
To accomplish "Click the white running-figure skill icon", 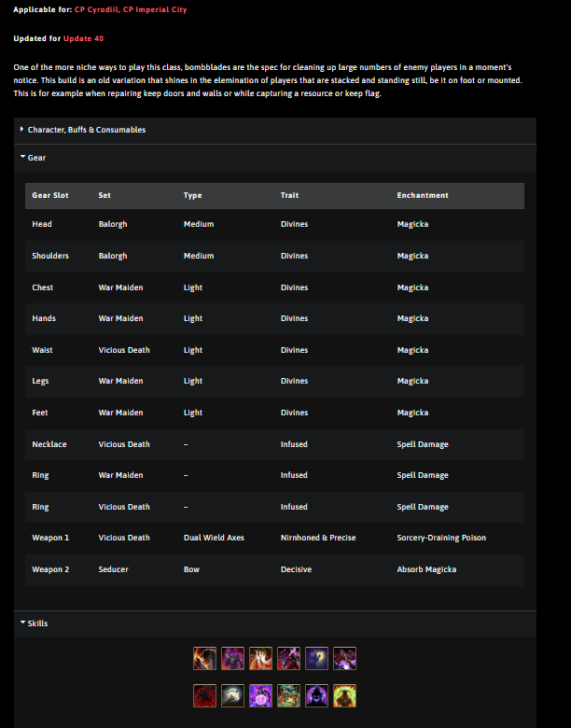I will pyautogui.click(x=233, y=695).
